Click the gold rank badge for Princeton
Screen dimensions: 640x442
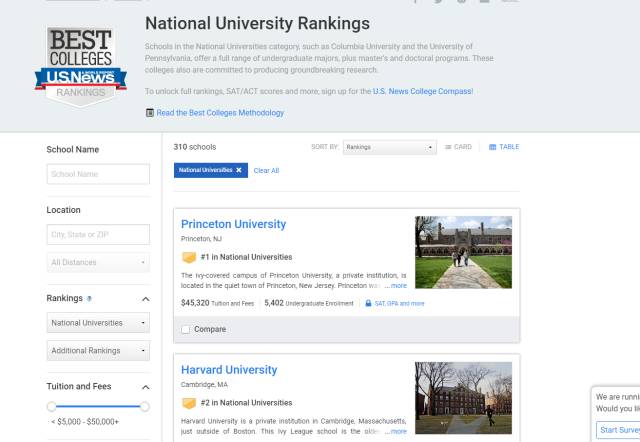point(189,257)
